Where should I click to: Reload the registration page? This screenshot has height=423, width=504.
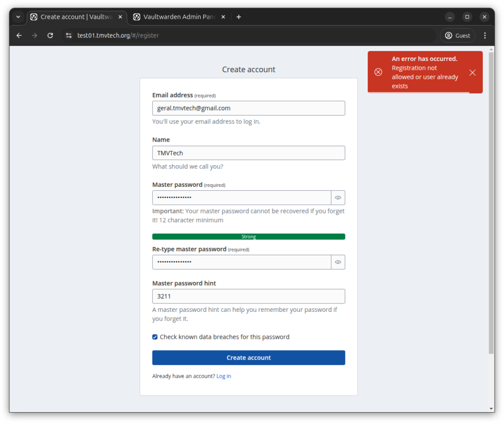(x=50, y=35)
